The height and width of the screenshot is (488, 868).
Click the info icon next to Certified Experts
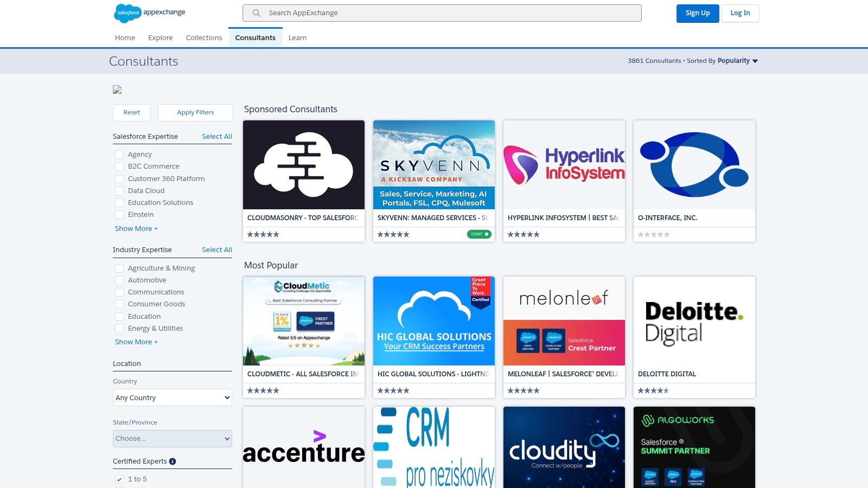pyautogui.click(x=173, y=461)
